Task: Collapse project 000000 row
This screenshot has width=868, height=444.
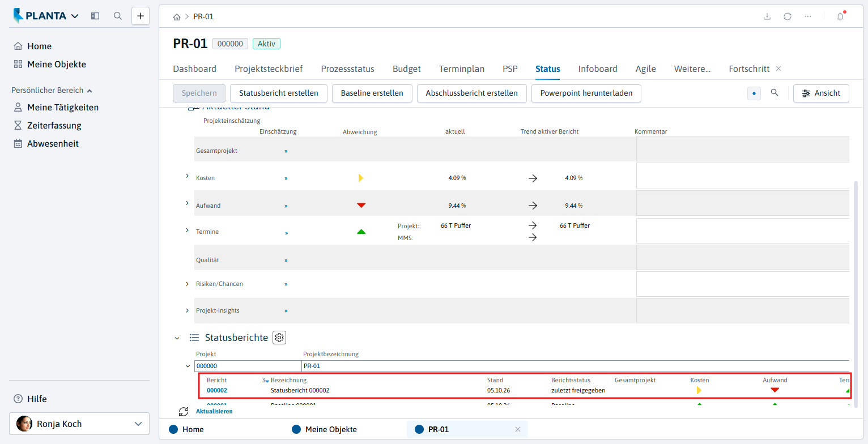Action: tap(188, 366)
